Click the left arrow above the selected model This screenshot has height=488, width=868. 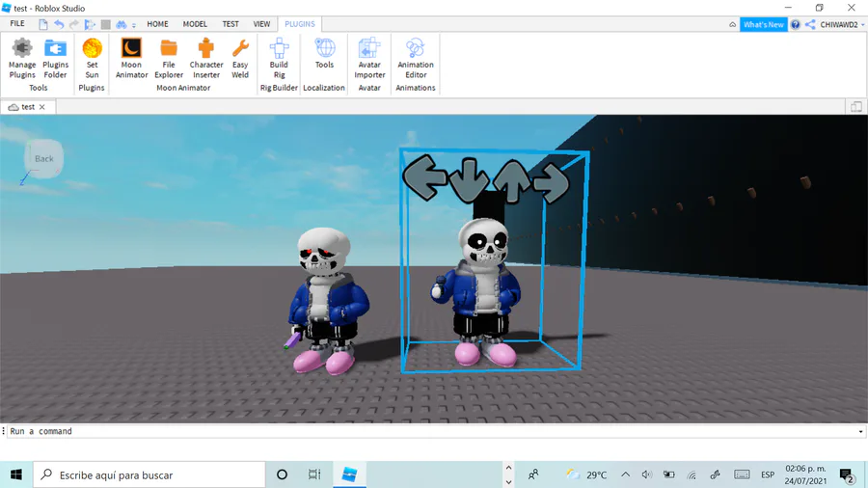click(x=425, y=176)
